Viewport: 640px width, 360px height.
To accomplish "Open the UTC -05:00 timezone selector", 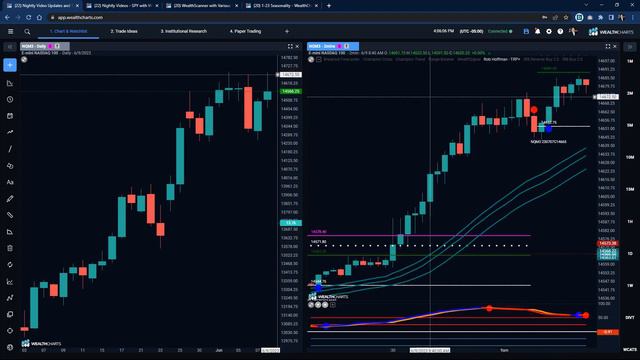I will click(x=471, y=31).
